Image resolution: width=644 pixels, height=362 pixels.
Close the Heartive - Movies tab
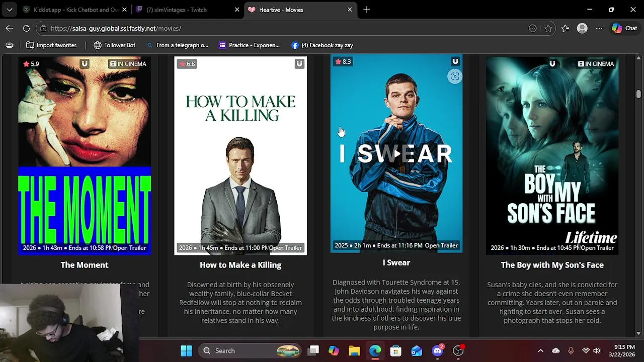point(350,10)
